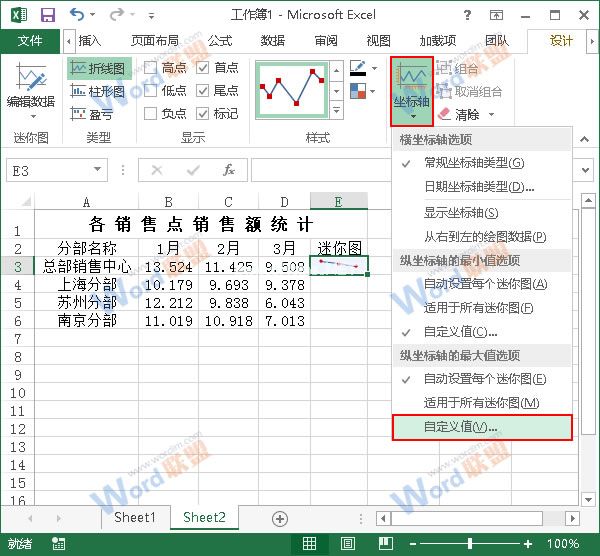Viewport: 600px width, 556px height.
Task: Switch to the Insert tab
Action: [90, 41]
